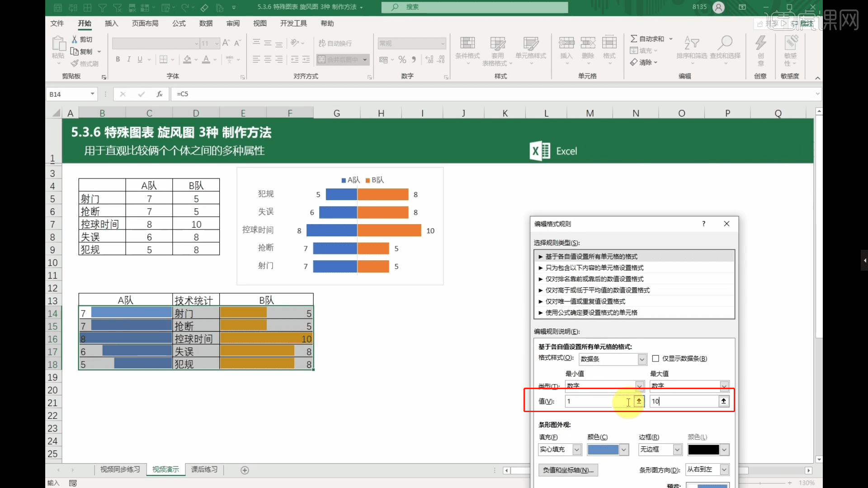The height and width of the screenshot is (488, 868).
Task: Switch to the 数据 Data tab
Action: (x=206, y=23)
